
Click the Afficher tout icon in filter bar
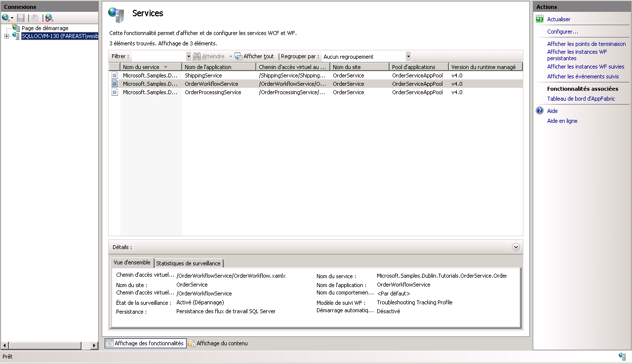(x=238, y=57)
